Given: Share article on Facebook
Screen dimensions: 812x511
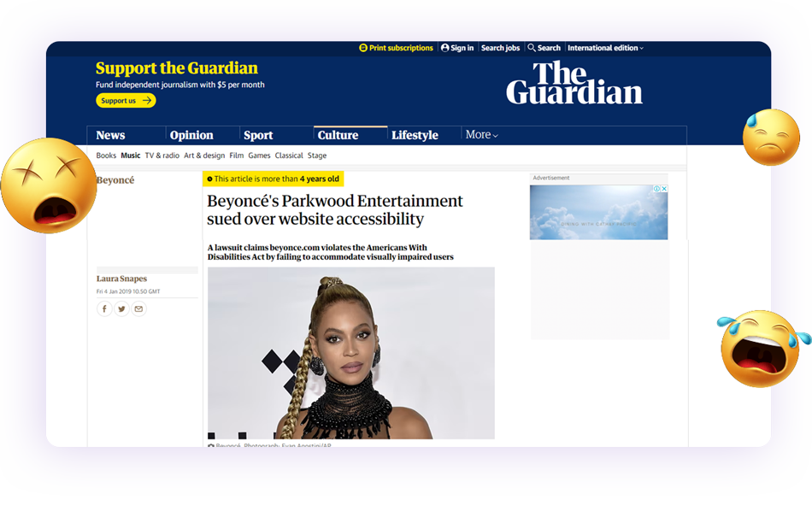Looking at the screenshot, I should tap(104, 309).
